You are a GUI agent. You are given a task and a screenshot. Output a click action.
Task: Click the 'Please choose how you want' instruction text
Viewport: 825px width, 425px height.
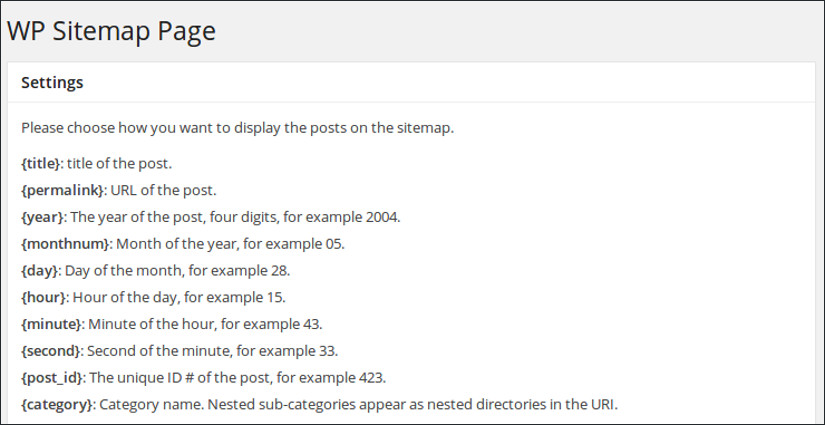(x=237, y=128)
